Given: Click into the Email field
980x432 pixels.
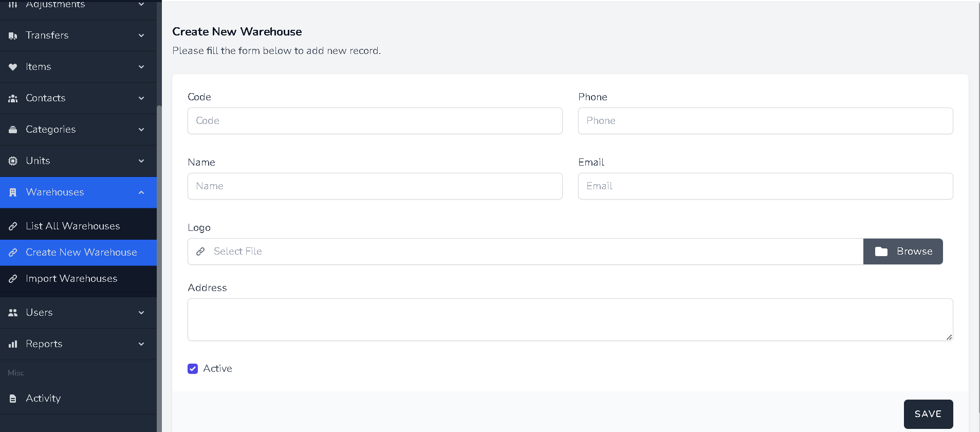Looking at the screenshot, I should (x=765, y=186).
